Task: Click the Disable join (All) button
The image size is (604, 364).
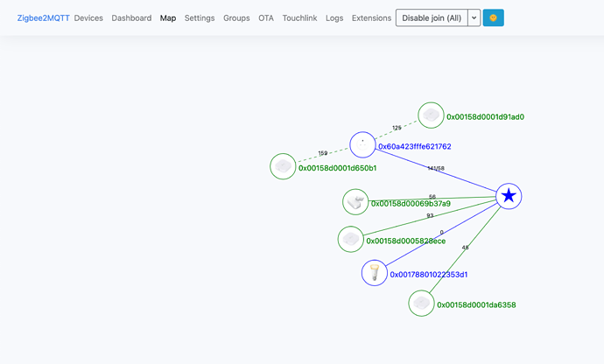Action: (x=432, y=17)
